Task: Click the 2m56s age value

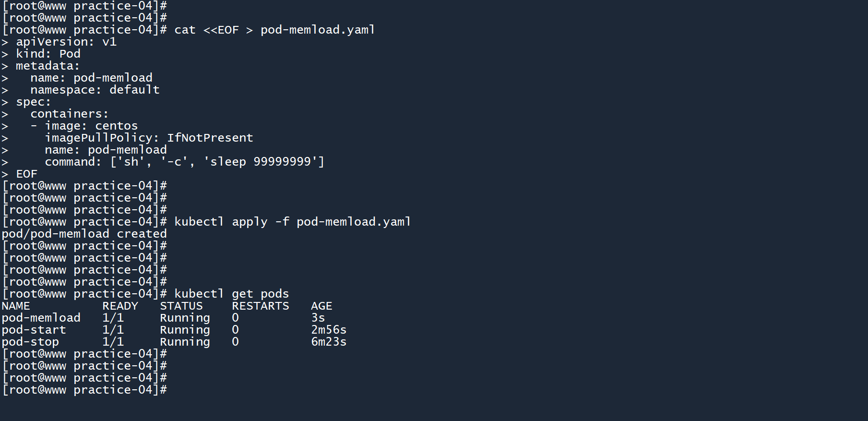Action: click(x=328, y=330)
